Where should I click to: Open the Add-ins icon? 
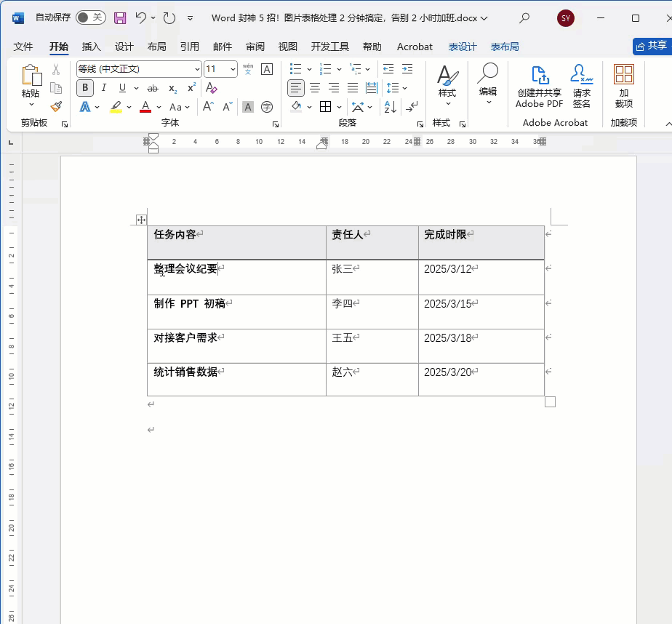click(623, 87)
